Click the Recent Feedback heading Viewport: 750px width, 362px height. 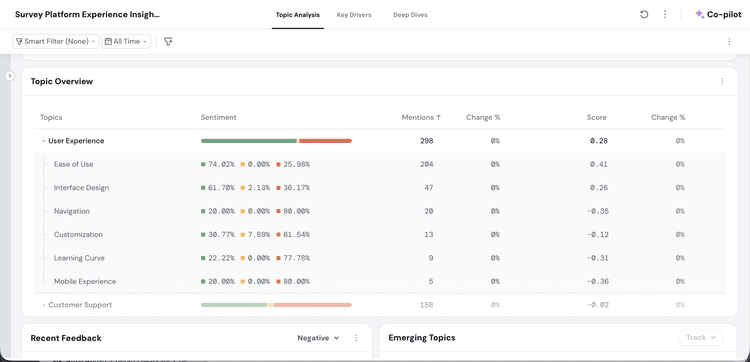pos(66,338)
